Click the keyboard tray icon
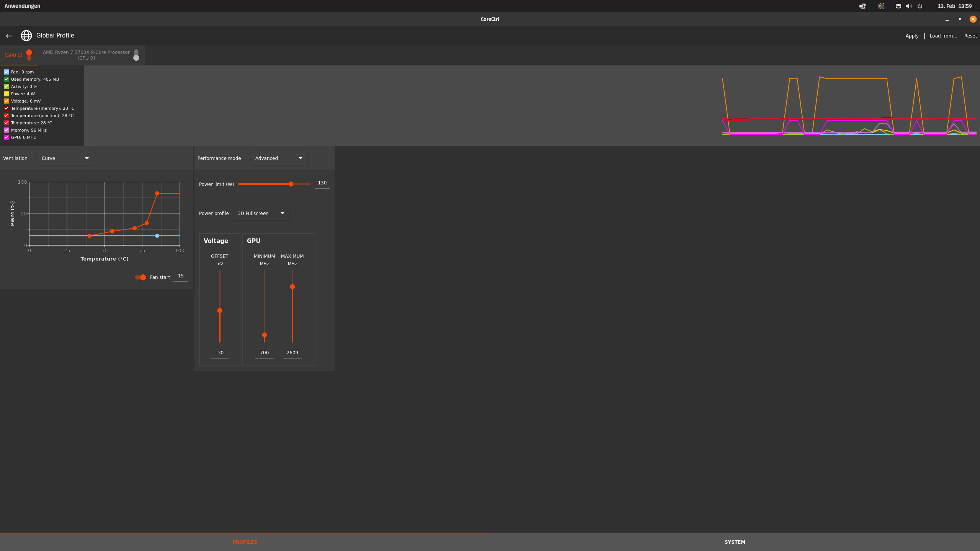Image resolution: width=980 pixels, height=551 pixels. 898,6
